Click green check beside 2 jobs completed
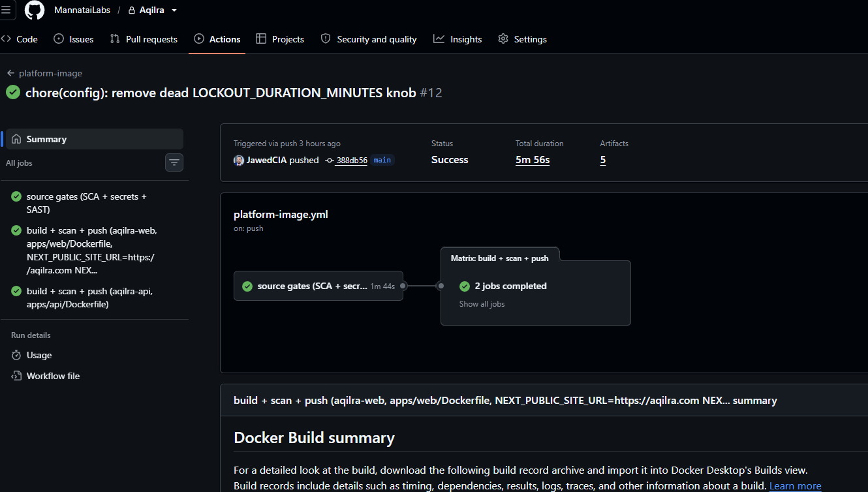Image resolution: width=868 pixels, height=492 pixels. pos(465,286)
